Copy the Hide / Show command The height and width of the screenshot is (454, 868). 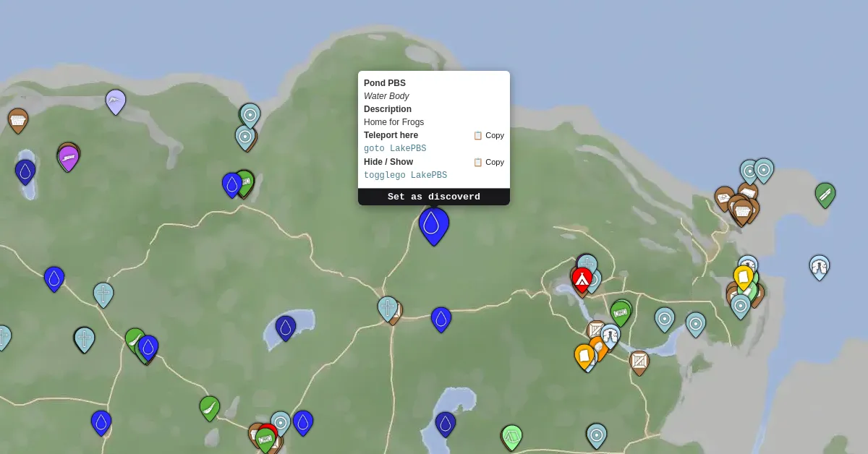pos(488,162)
